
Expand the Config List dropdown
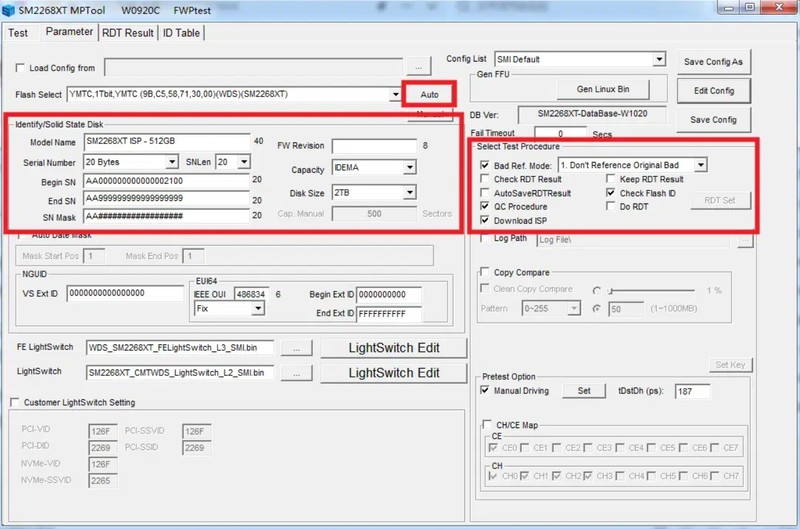[x=658, y=60]
